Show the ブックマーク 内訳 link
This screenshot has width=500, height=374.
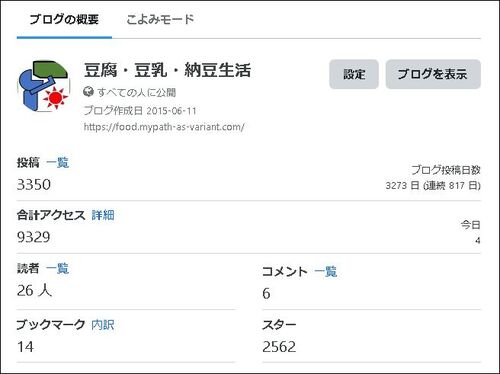103,325
